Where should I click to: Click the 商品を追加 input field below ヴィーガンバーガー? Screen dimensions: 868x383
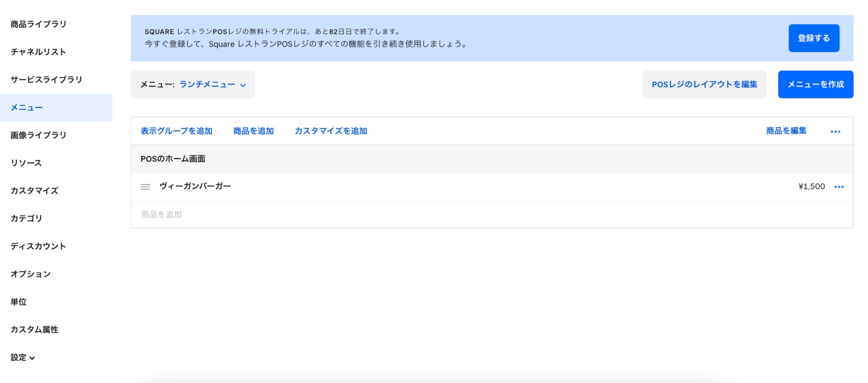pyautogui.click(x=492, y=215)
